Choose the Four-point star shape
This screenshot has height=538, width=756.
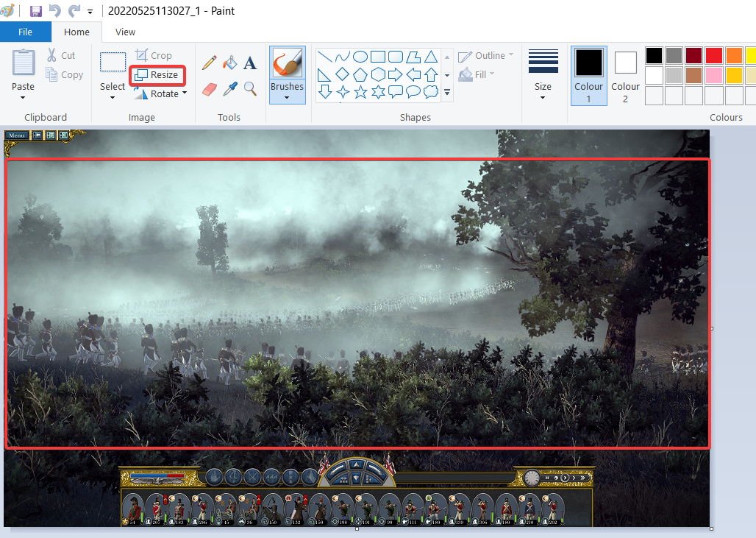pyautogui.click(x=342, y=92)
